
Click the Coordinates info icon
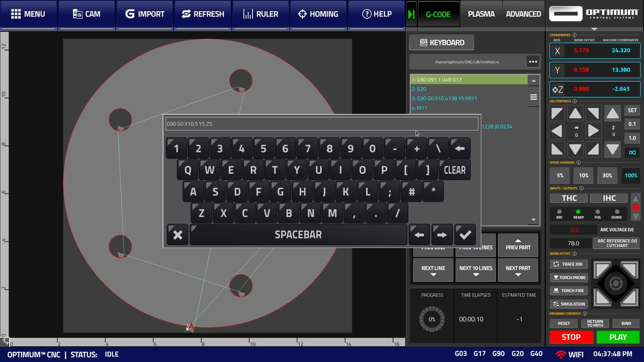tap(575, 35)
